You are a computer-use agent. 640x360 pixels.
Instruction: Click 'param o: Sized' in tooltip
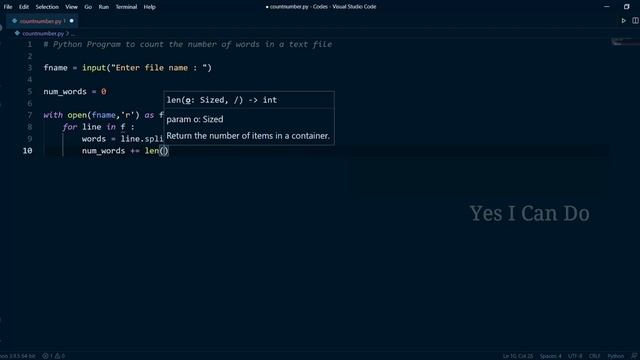[195, 119]
